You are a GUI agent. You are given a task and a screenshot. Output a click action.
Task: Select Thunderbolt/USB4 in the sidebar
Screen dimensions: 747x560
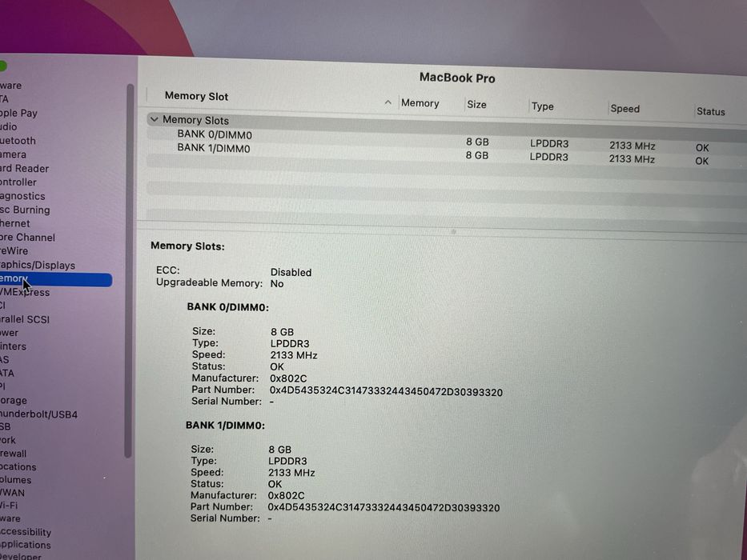(x=38, y=414)
